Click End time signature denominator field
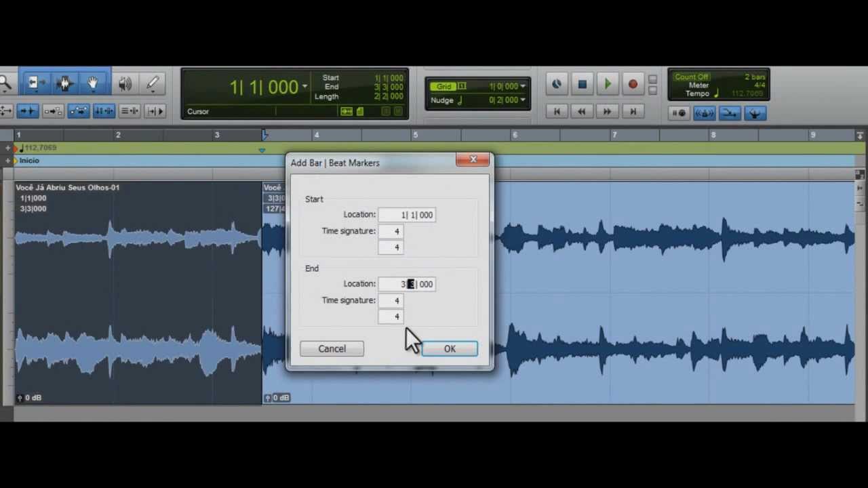This screenshot has width=868, height=488. [x=391, y=317]
